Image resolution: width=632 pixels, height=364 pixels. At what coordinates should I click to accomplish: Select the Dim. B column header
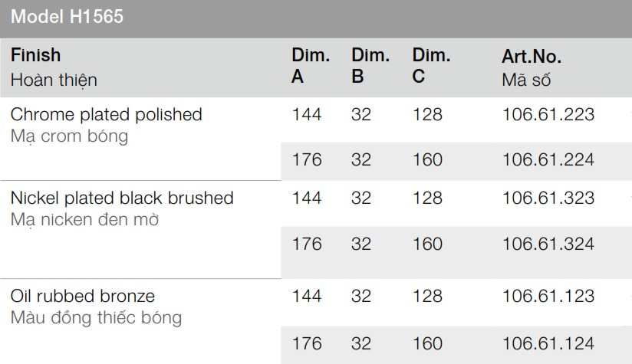coord(370,66)
